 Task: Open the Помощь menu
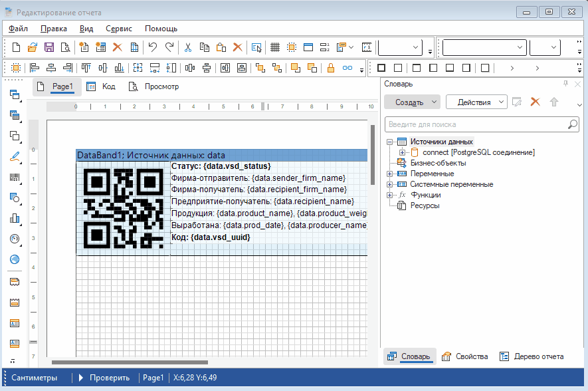click(161, 29)
